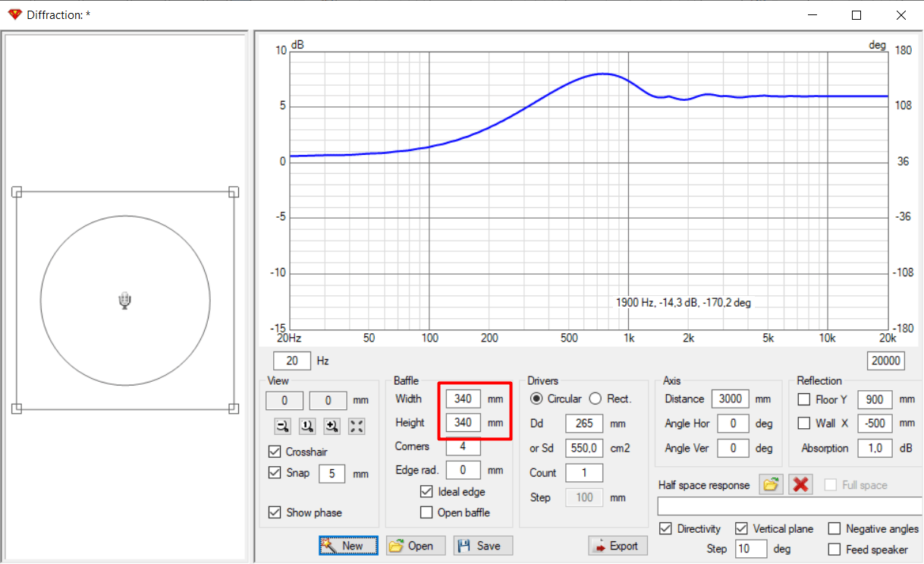This screenshot has width=924, height=564.
Task: Click the Export button
Action: coord(618,545)
